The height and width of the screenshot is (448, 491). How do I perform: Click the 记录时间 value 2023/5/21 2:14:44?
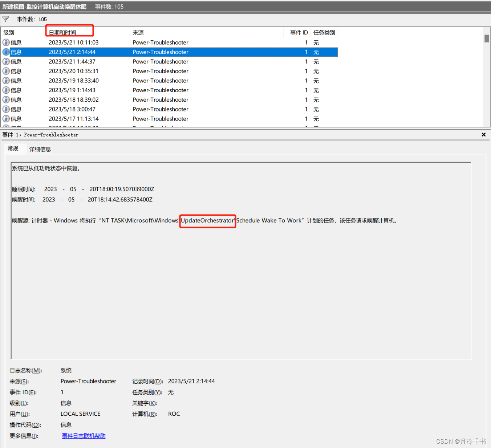[191, 381]
